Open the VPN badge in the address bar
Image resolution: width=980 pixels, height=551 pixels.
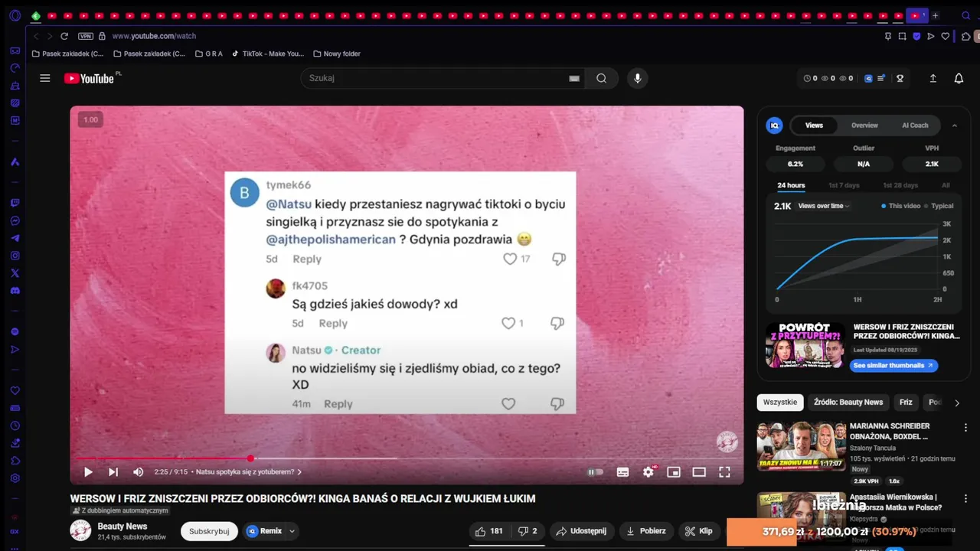[x=86, y=36]
